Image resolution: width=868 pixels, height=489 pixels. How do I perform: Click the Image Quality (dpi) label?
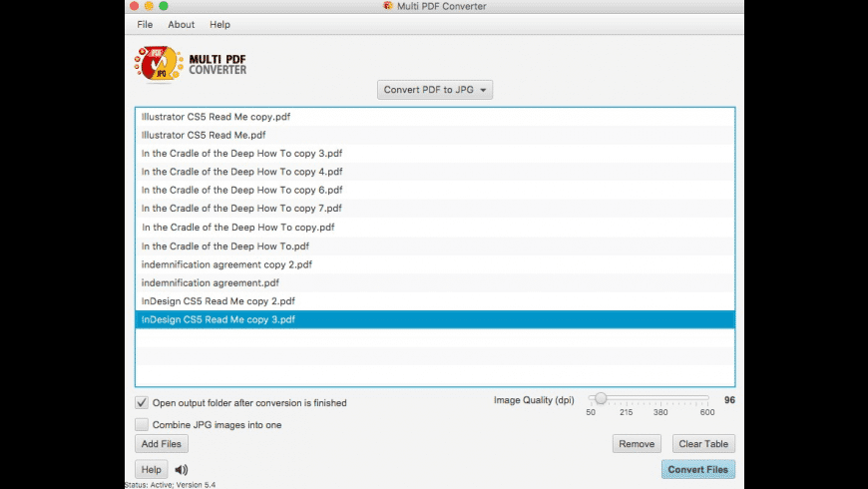(534, 400)
